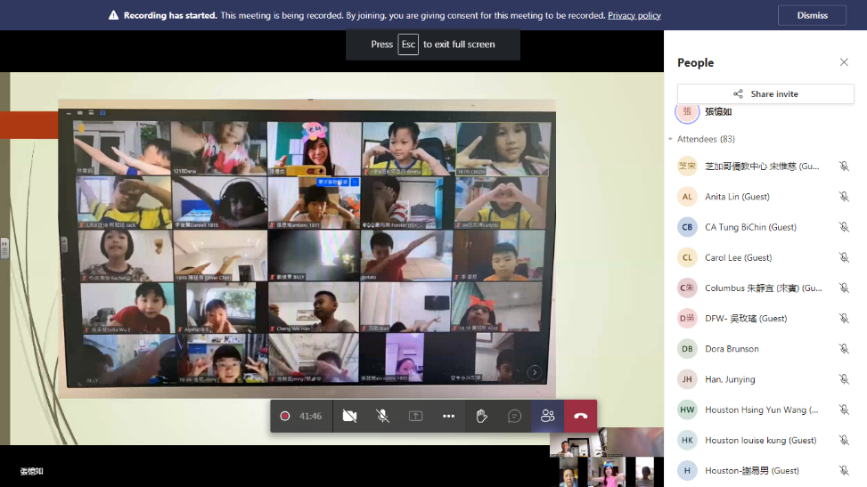This screenshot has width=867, height=487.
Task: Raise your hand in the meeting
Action: click(x=481, y=416)
